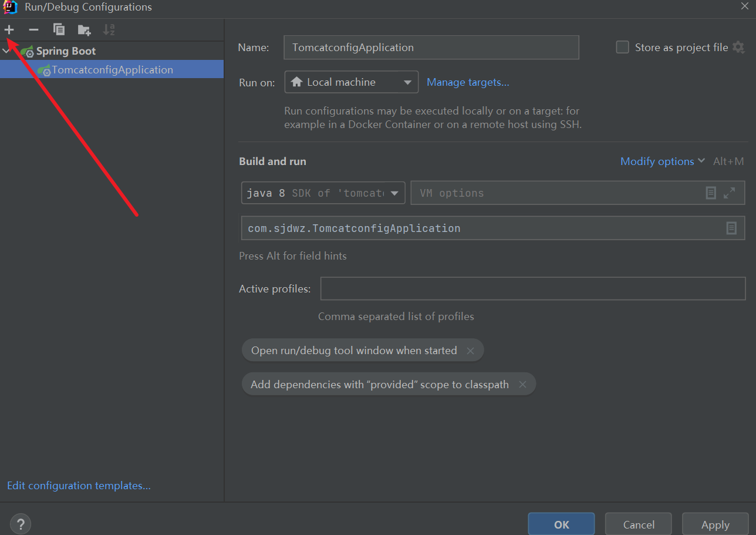Screen dimensions: 756x535
Task: Open Edit configuration templates link
Action: (79, 486)
